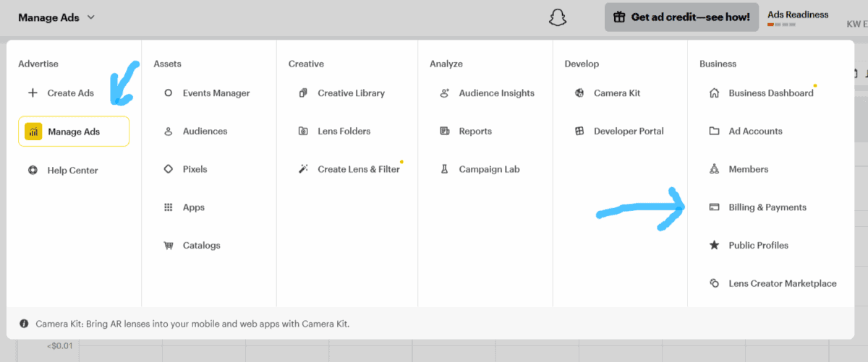This screenshot has width=868, height=362.
Task: Click the Events Manager circle icon
Action: tap(169, 93)
